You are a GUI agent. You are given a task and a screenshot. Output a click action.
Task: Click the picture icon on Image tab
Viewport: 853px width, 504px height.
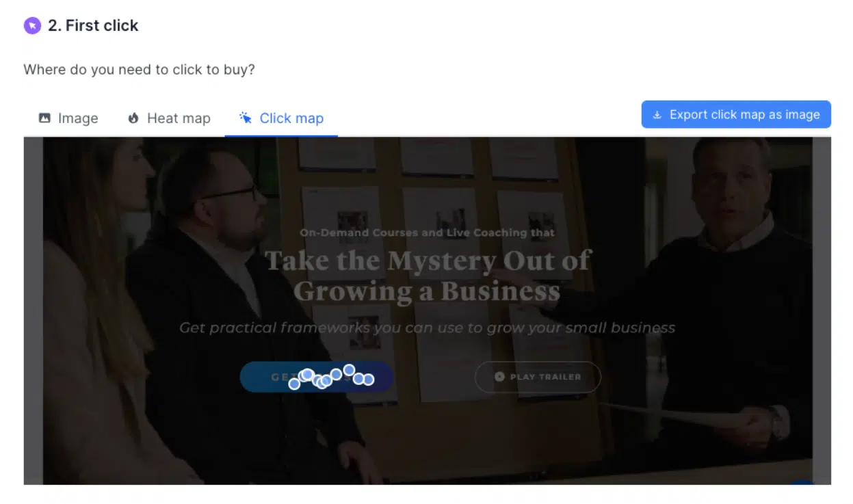(44, 118)
